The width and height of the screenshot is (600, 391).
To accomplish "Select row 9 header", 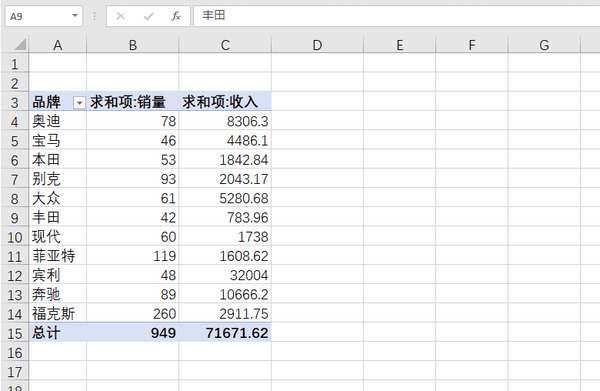I will point(15,218).
